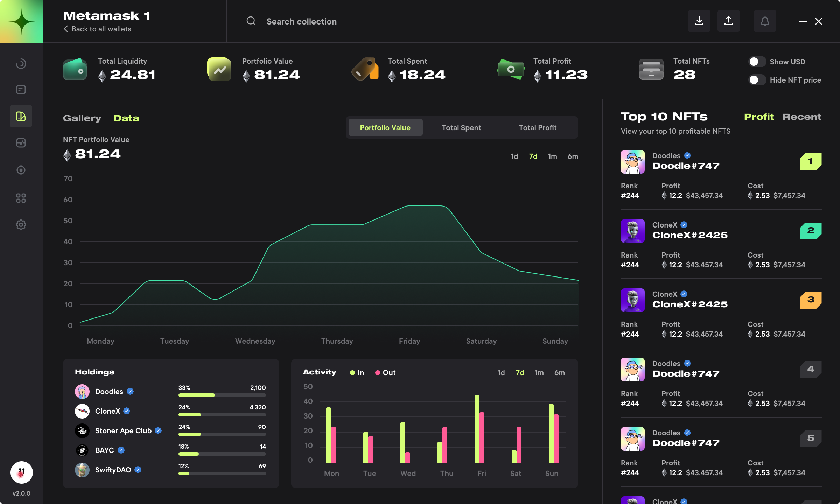This screenshot has height=504, width=840.
Task: Click the rank 3 orange badge
Action: pyautogui.click(x=811, y=300)
